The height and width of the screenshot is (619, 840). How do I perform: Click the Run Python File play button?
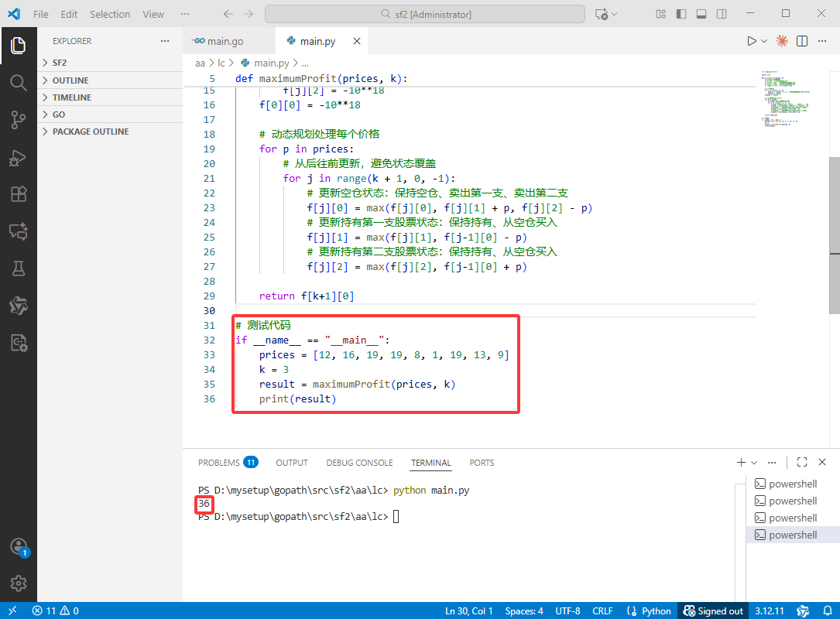point(752,41)
